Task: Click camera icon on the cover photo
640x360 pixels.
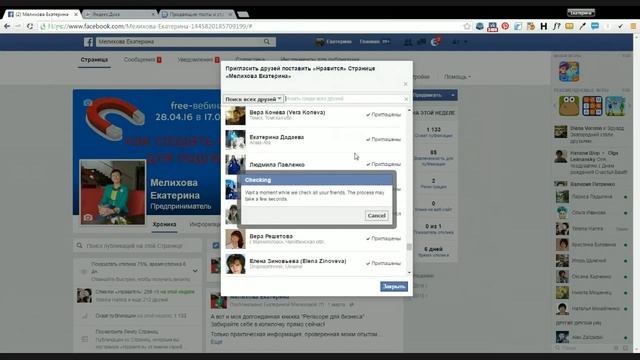Action: [88, 102]
